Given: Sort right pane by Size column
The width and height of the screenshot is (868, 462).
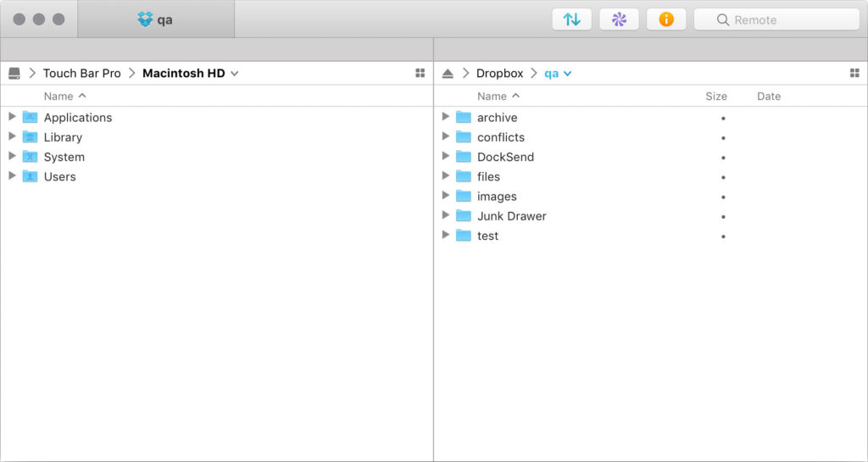Looking at the screenshot, I should [716, 97].
